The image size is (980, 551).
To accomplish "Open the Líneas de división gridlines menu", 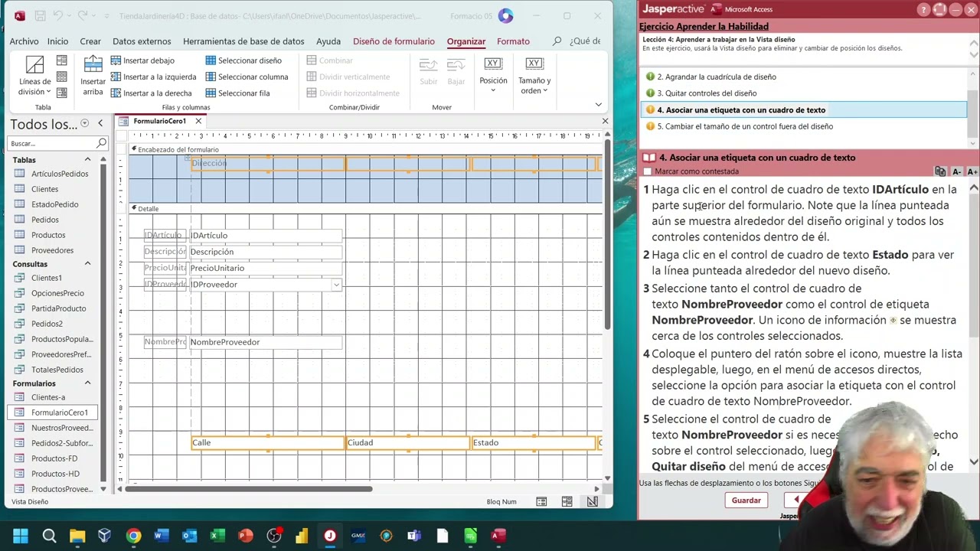I will point(35,76).
